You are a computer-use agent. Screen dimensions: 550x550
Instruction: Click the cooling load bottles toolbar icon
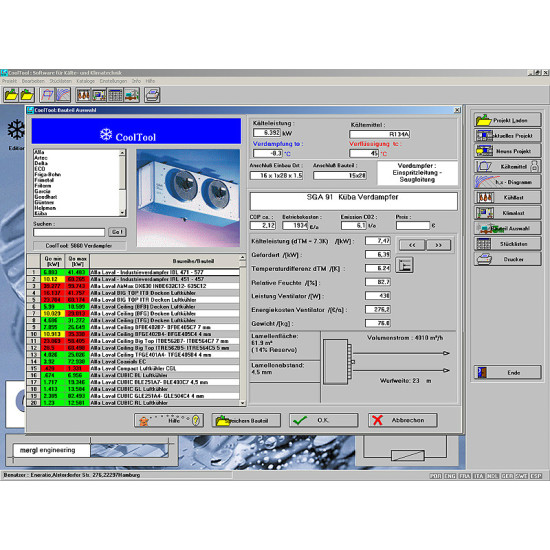[x=83, y=95]
